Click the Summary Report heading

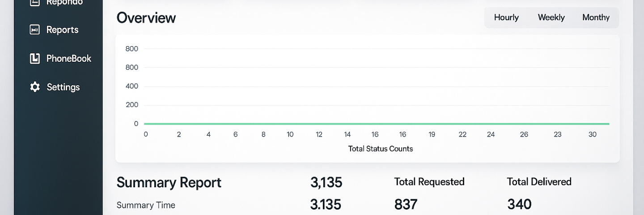169,183
